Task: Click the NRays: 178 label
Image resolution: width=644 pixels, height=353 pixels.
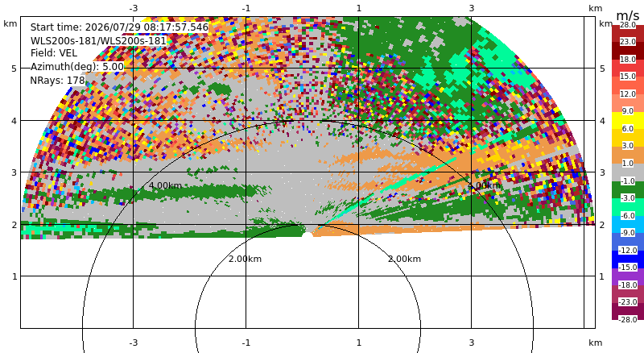Action: tap(57, 81)
